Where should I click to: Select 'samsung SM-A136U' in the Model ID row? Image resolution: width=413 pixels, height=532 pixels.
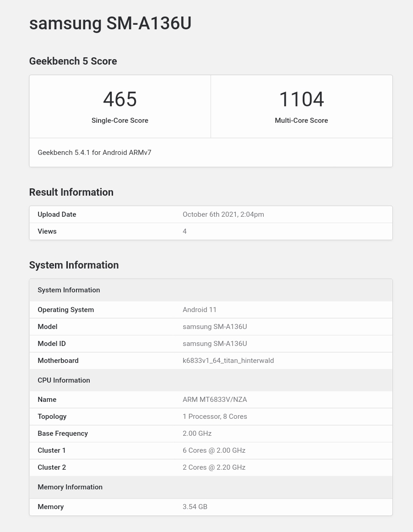[x=215, y=344]
